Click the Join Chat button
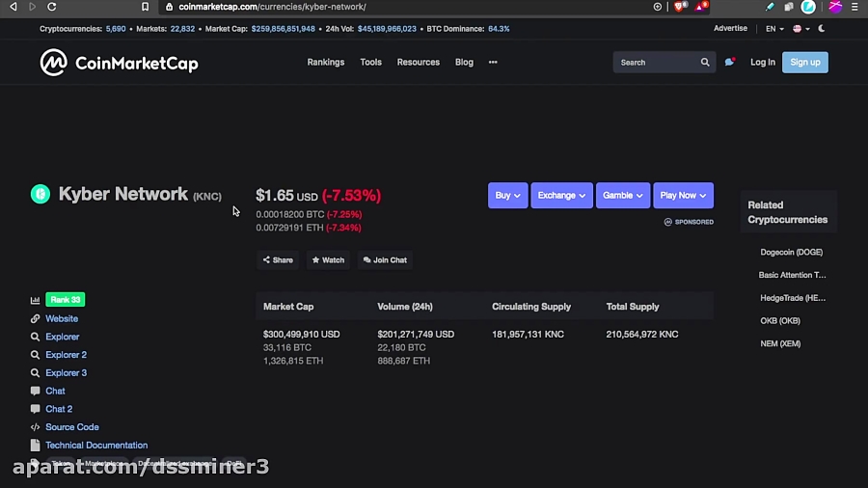The height and width of the screenshot is (488, 868). tap(385, 260)
